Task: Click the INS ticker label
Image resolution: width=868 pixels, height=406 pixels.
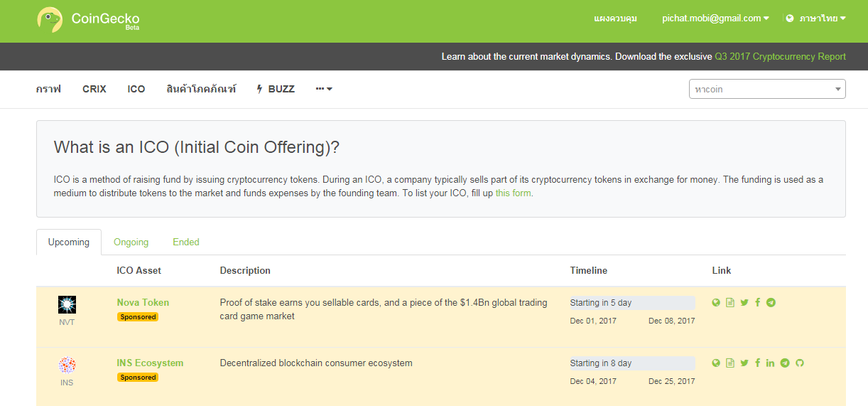Action: (67, 383)
